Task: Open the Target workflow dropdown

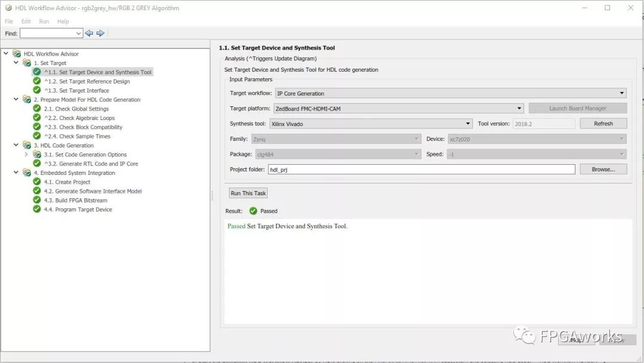Action: (450, 93)
